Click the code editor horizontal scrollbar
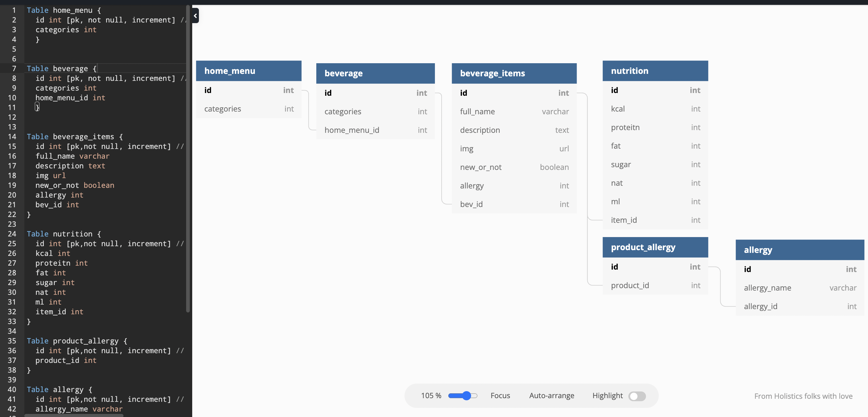 click(74, 415)
